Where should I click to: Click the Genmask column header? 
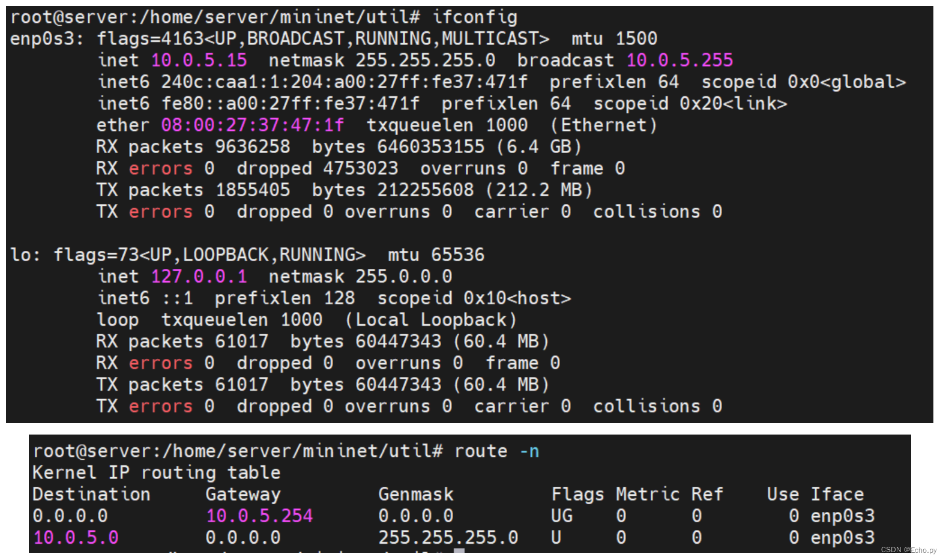(x=415, y=495)
